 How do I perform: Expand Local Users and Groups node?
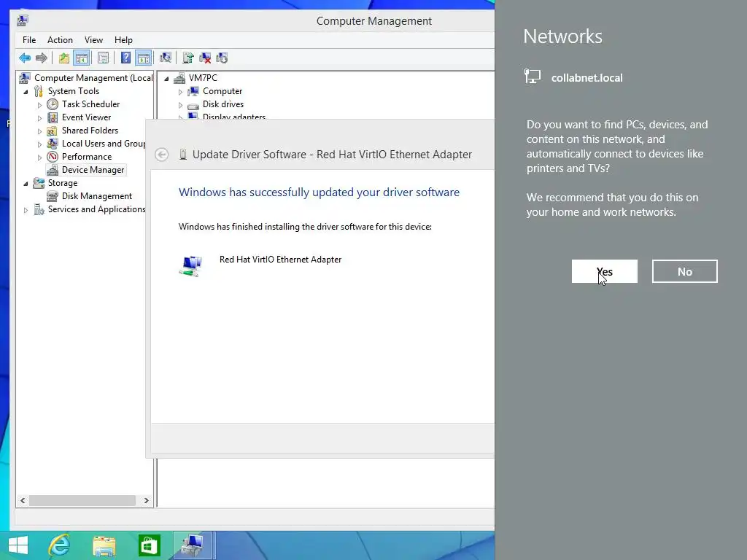[x=39, y=144]
